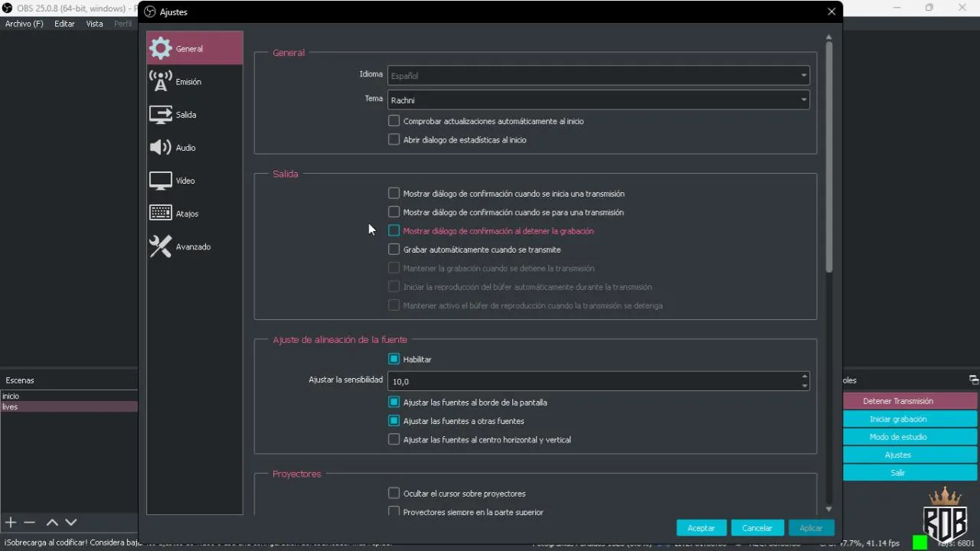Add a scene with the plus icon

pos(11,522)
